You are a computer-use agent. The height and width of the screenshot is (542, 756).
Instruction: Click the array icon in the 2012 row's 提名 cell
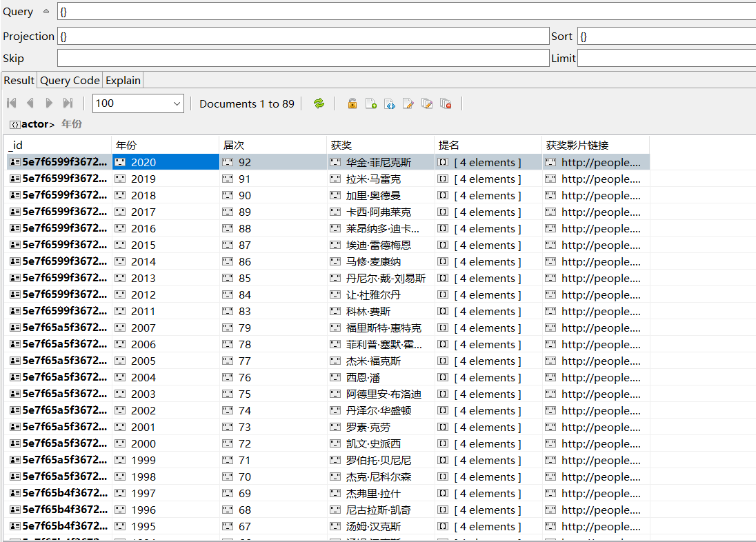click(x=443, y=294)
